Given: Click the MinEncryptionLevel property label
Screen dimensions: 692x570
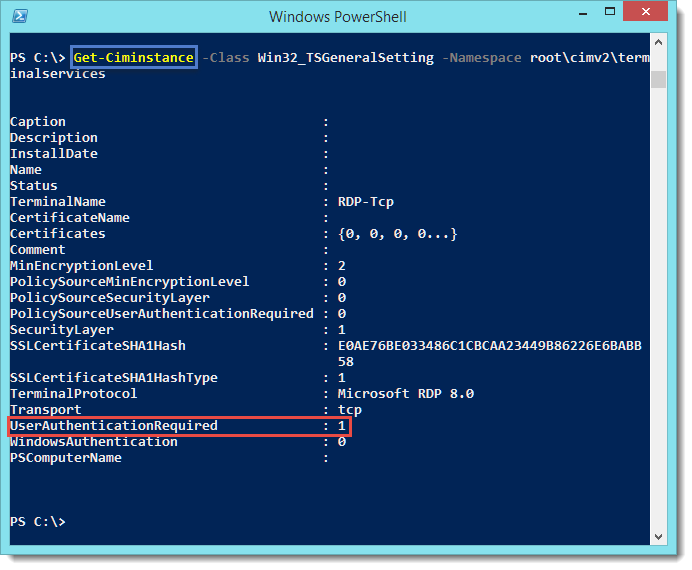Looking at the screenshot, I should [82, 266].
